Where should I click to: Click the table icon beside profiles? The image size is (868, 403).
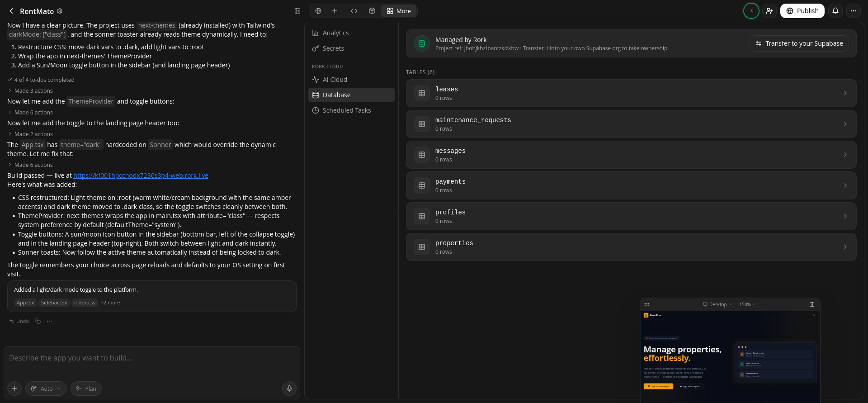click(x=422, y=216)
